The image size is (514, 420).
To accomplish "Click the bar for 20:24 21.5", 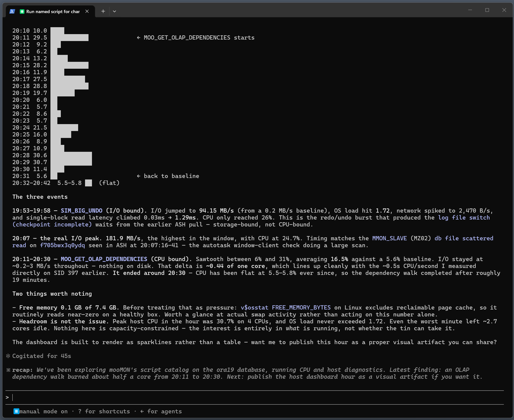I will [64, 128].
